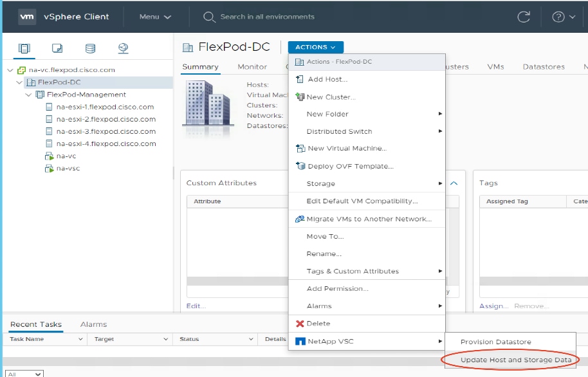Open Tags & Custom Attributes submenu
Screen dimensions: 588x377
[x=367, y=271]
